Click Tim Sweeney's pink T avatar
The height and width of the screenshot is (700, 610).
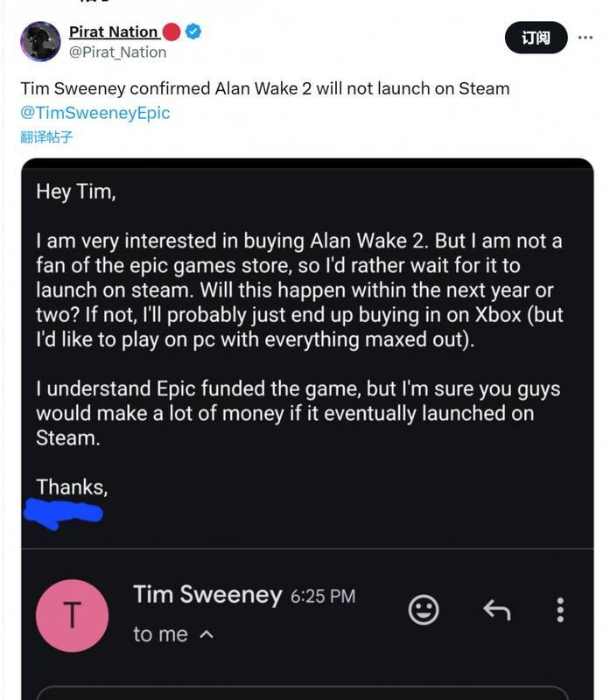[73, 615]
